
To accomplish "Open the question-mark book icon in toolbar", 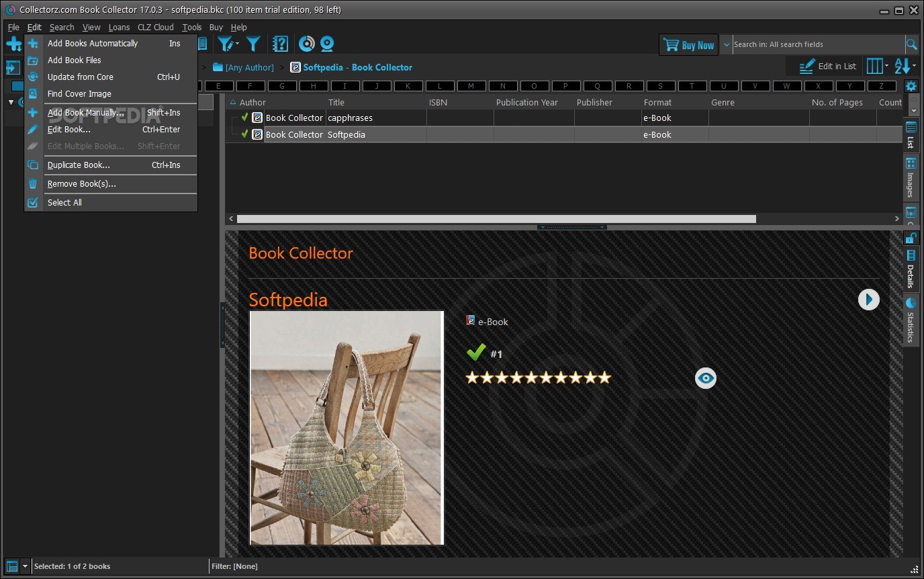I will [280, 44].
